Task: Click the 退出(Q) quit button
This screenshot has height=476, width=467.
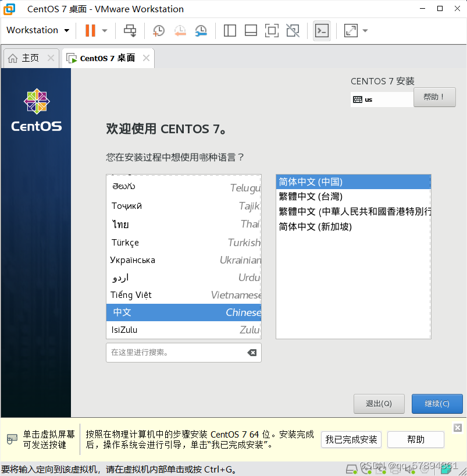Action: coord(379,403)
